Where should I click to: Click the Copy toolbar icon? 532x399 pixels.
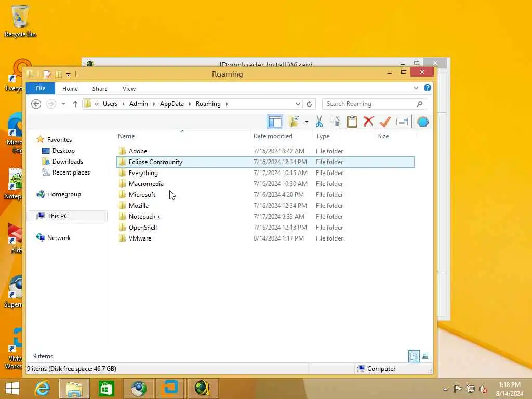click(335, 122)
